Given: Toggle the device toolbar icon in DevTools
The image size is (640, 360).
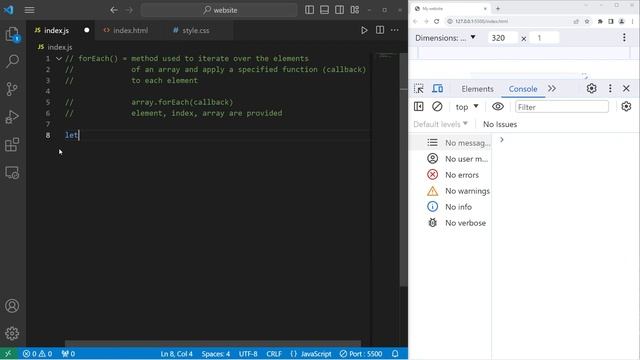Looking at the screenshot, I should pyautogui.click(x=438, y=89).
